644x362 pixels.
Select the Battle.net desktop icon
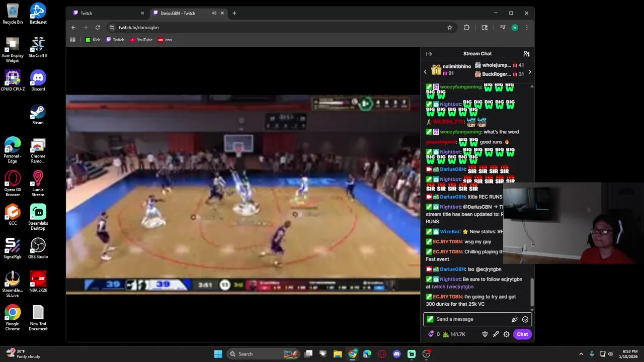[38, 14]
